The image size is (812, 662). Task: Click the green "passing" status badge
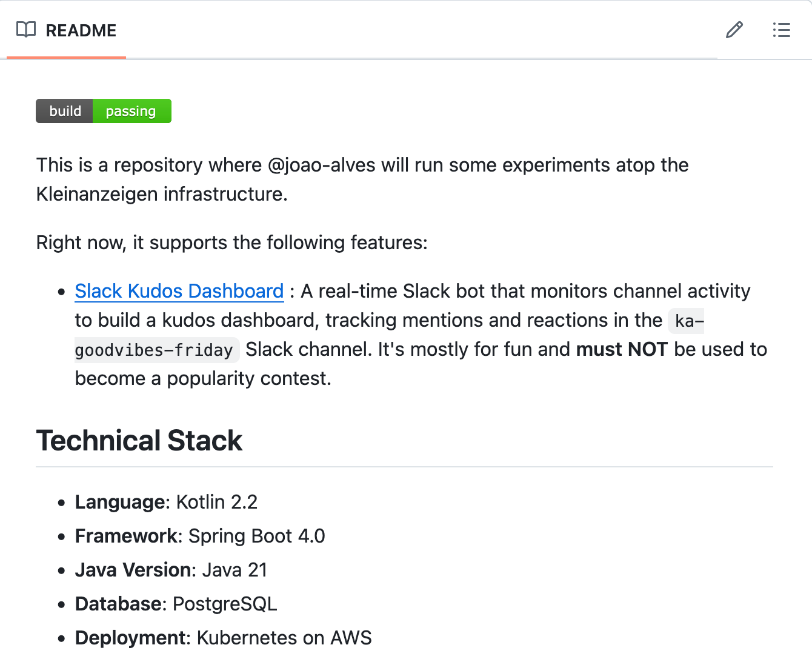pos(131,111)
